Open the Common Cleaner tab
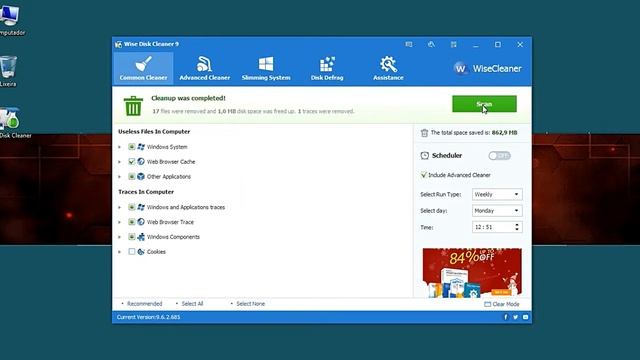The image size is (640, 360). tap(143, 68)
